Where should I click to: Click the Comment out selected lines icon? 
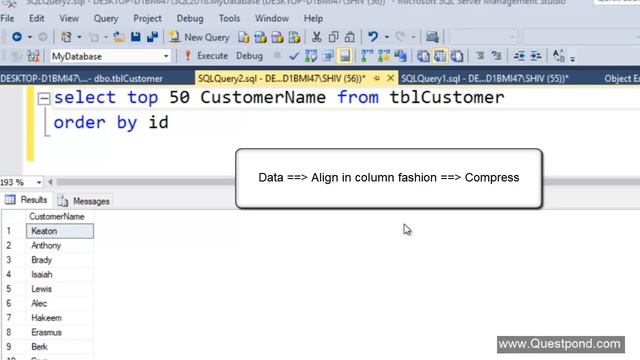point(480,56)
